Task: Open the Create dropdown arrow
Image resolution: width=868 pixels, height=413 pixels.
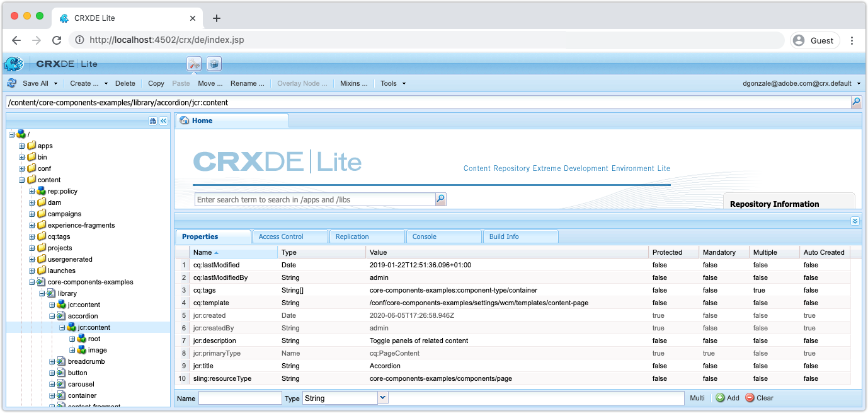Action: tap(106, 83)
